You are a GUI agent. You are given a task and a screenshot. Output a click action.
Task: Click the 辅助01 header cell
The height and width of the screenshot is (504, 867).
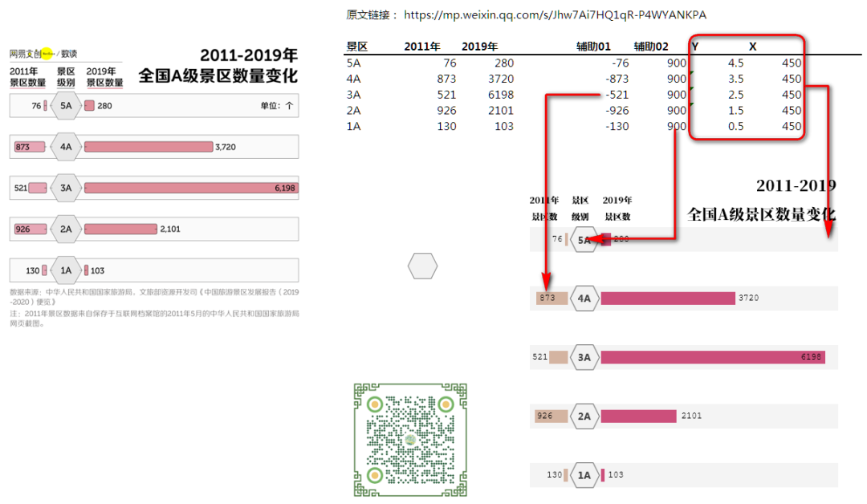[x=592, y=47]
